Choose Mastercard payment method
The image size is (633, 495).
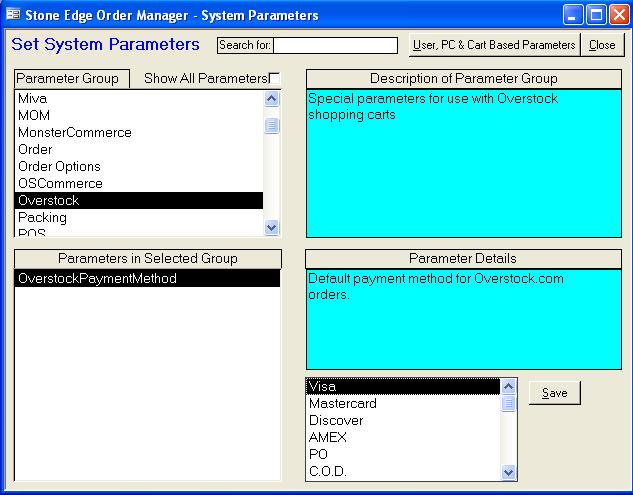click(403, 403)
